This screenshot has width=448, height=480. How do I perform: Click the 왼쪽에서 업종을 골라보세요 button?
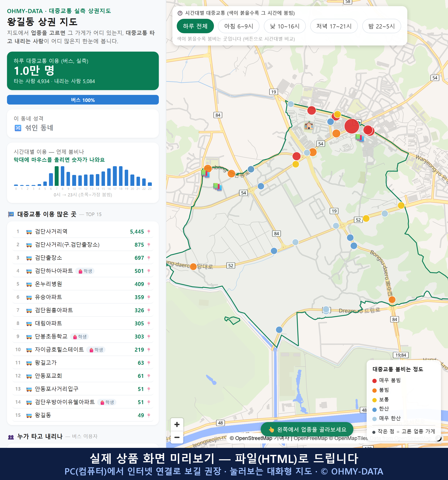point(307,429)
